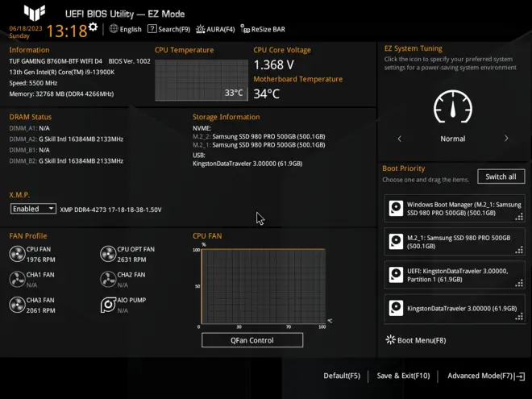This screenshot has width=532, height=399.
Task: Click the CPU OPT FAN icon
Action: tap(108, 254)
